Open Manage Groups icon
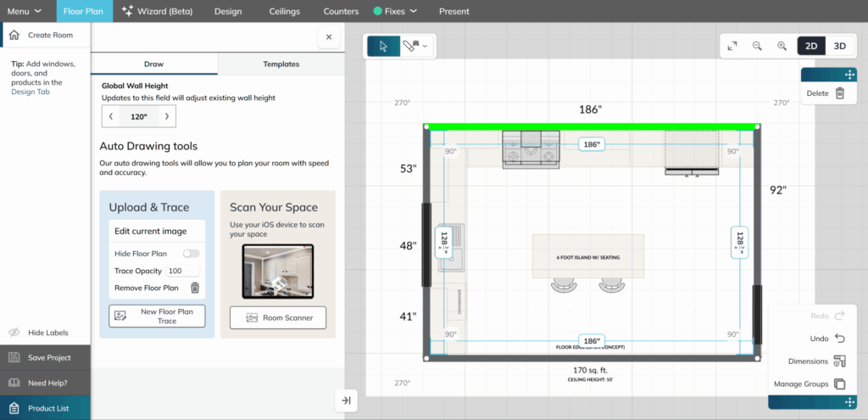Viewport: 868px width, 420px height. coord(840,384)
